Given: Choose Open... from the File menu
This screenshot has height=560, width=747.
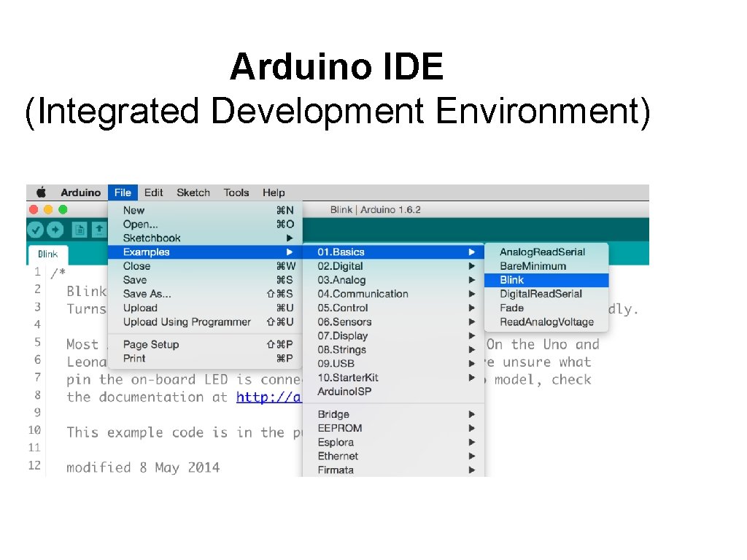Looking at the screenshot, I should click(x=205, y=224).
